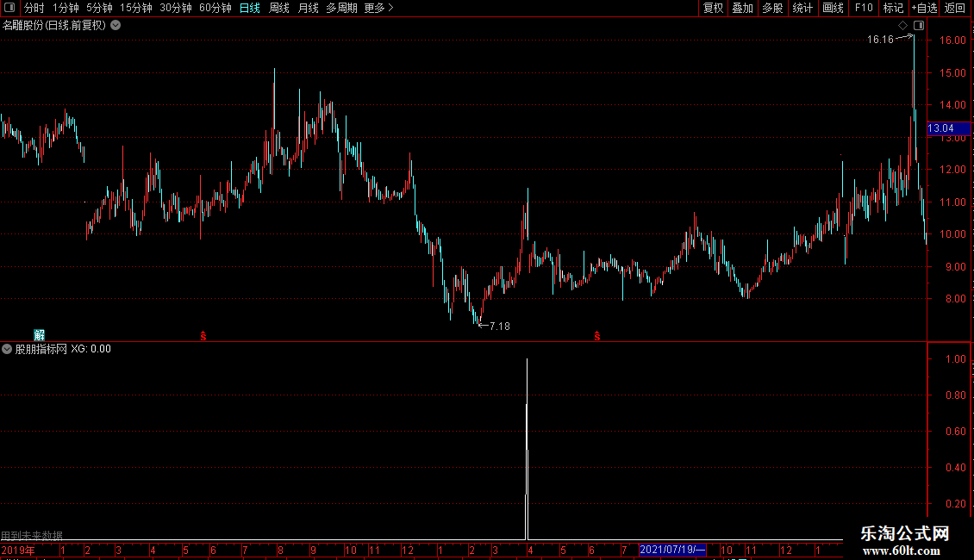Open the 多周期 multi-period view
Viewport: 974px width, 560px height.
pyautogui.click(x=341, y=8)
